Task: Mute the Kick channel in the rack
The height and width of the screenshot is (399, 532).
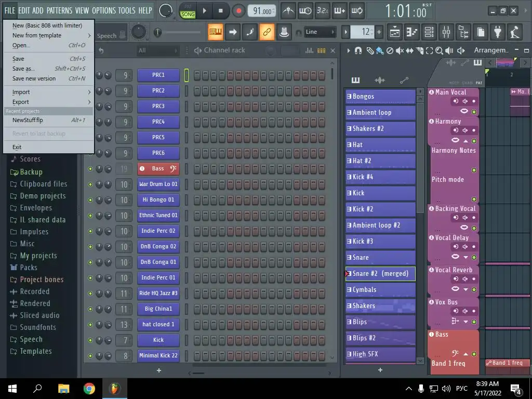Action: tap(90, 340)
